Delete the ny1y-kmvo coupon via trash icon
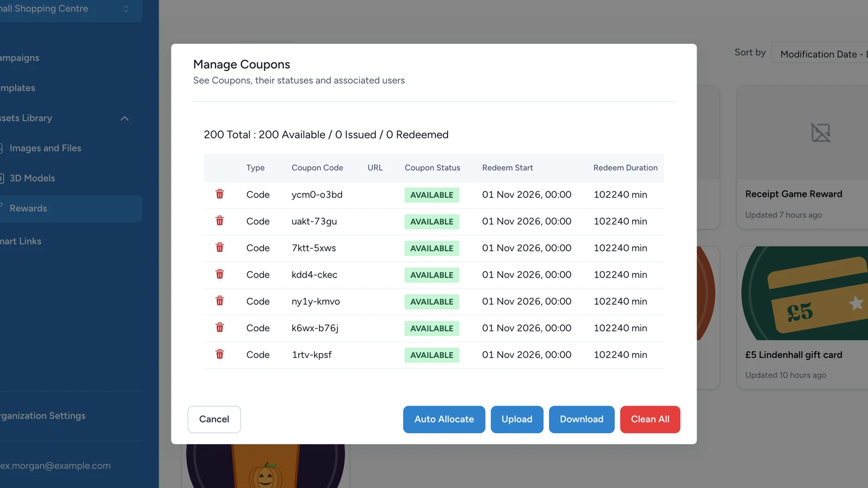Viewport: 868px width, 488px height. [x=220, y=300]
